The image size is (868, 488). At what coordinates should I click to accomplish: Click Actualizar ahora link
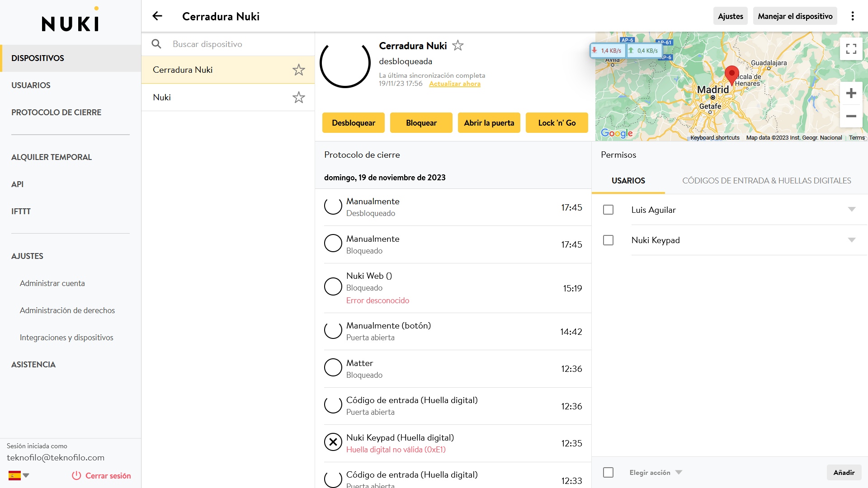455,84
